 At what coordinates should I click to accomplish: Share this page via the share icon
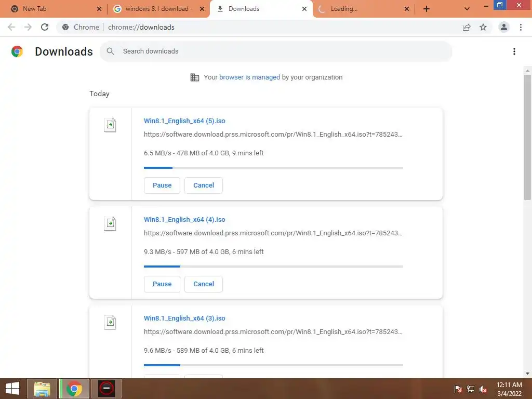click(467, 27)
